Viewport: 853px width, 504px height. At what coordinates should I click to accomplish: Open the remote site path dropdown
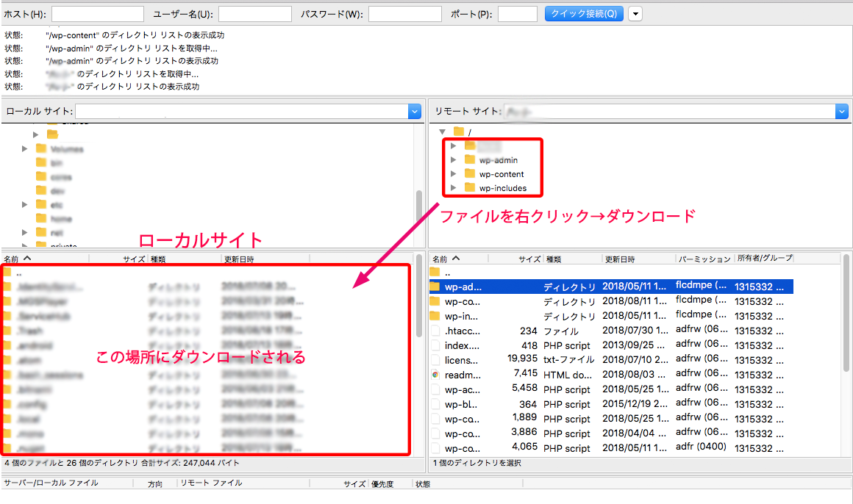coord(842,111)
